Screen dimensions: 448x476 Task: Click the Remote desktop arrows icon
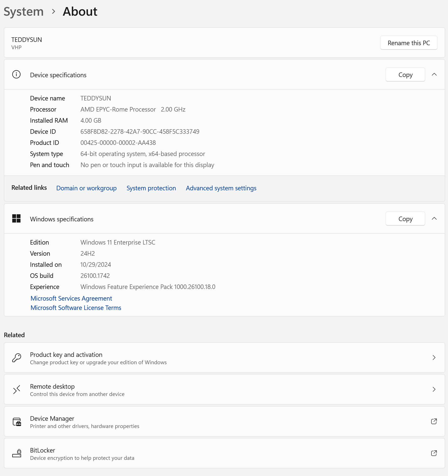[17, 389]
